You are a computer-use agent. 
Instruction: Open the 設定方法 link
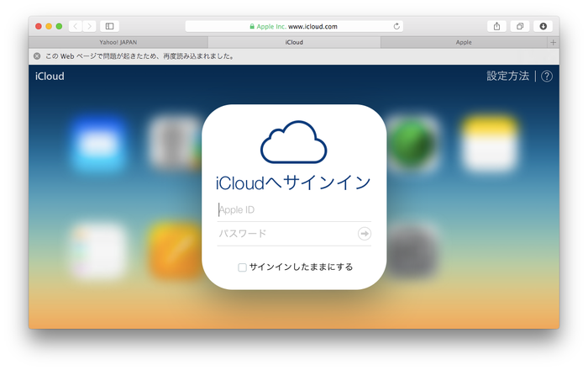[x=507, y=77]
